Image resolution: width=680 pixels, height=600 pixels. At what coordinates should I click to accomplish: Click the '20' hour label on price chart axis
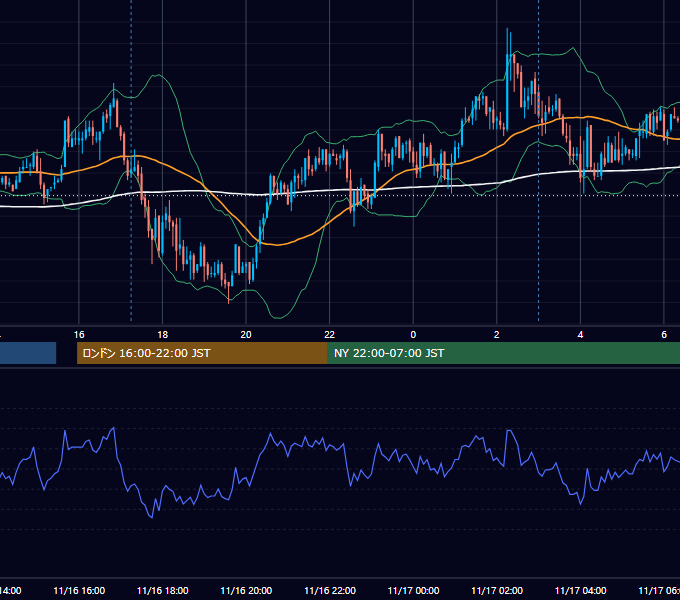[x=246, y=335]
